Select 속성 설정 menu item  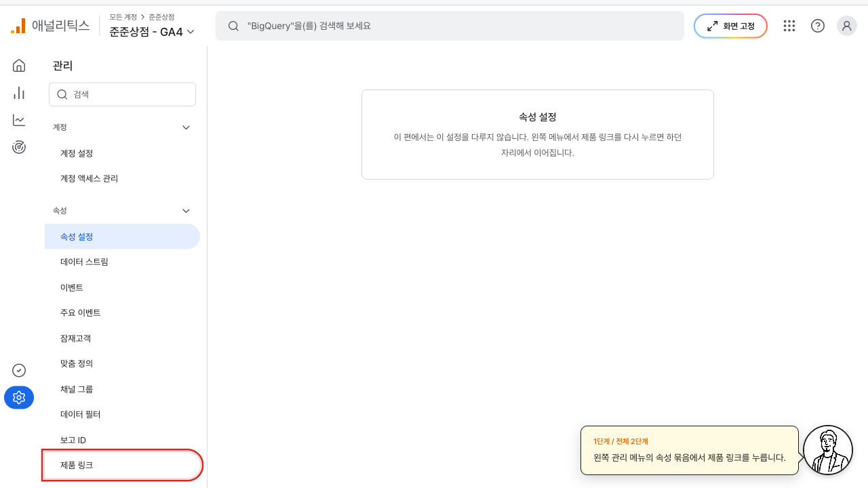click(122, 237)
